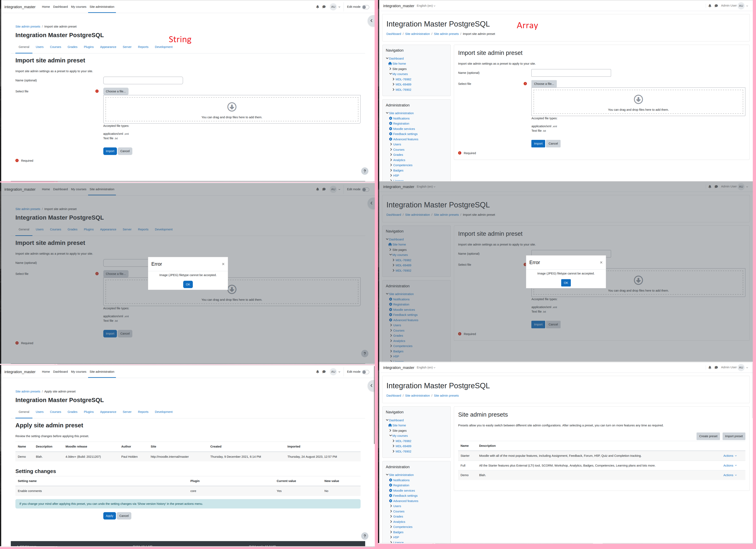Click 'Paul Holden' author cell
The height and width of the screenshot is (549, 756).
point(129,457)
